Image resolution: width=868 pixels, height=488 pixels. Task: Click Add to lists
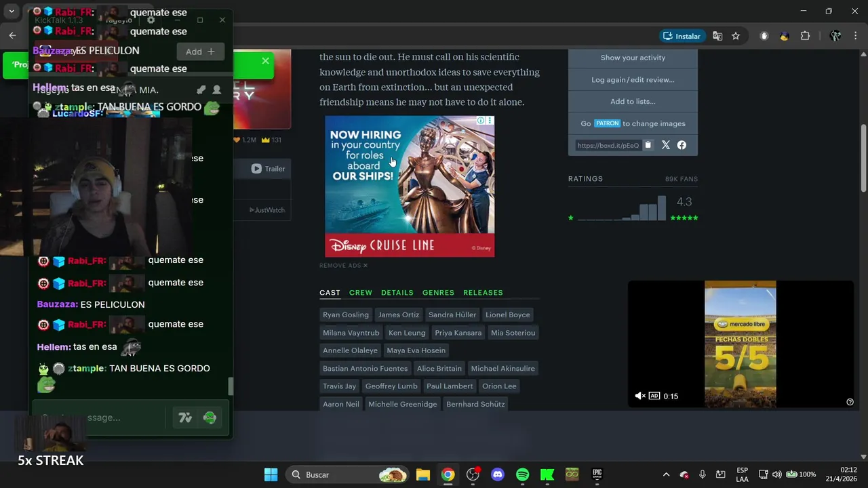click(633, 102)
